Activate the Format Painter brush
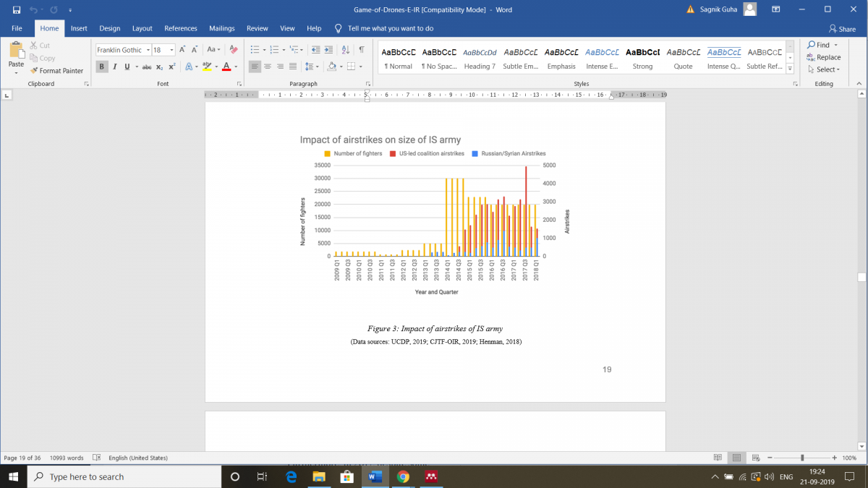Viewport: 868px width, 488px height. tap(57, 71)
